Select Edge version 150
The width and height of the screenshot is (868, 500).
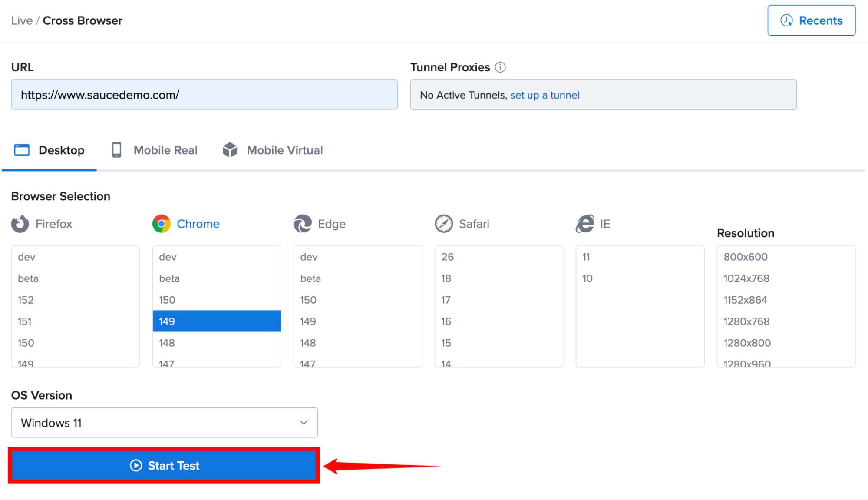click(x=358, y=300)
